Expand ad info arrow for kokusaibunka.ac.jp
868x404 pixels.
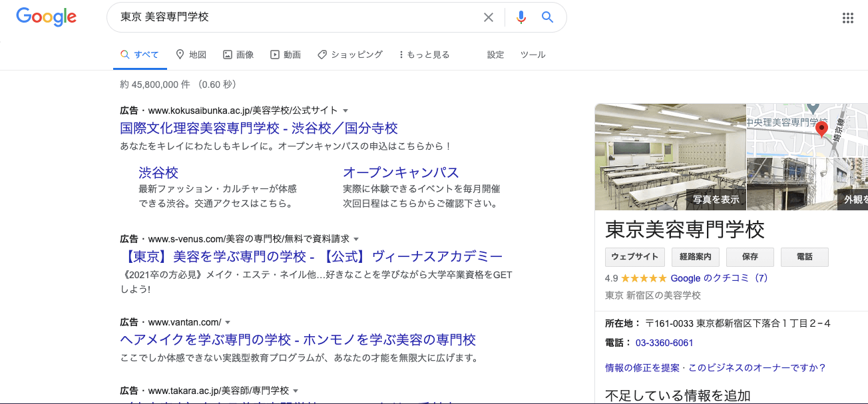345,110
